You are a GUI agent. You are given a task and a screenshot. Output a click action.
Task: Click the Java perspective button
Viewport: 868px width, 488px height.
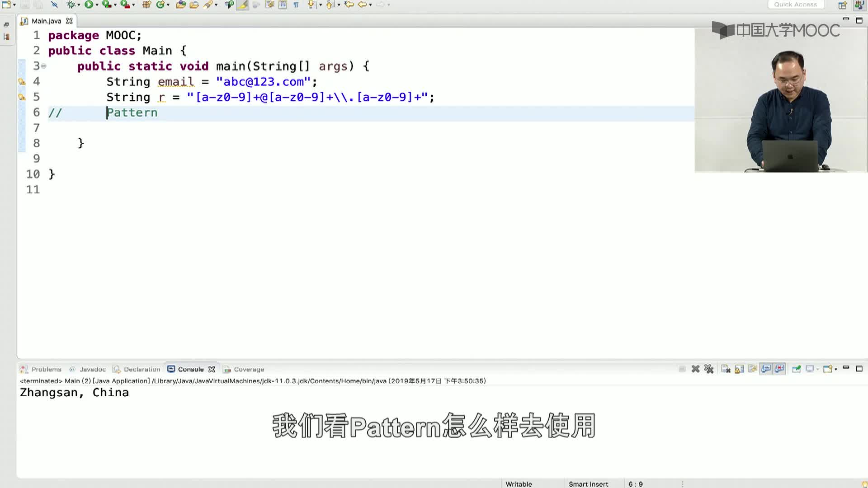pyautogui.click(x=859, y=5)
